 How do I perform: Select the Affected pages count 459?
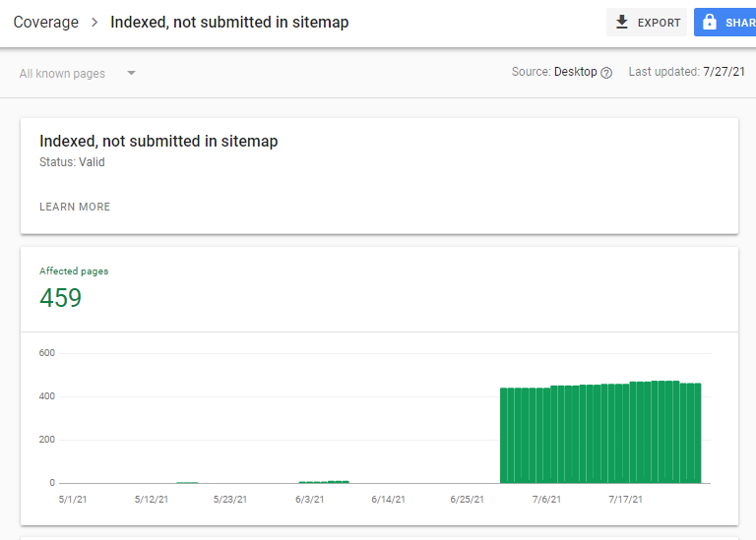[x=60, y=298]
